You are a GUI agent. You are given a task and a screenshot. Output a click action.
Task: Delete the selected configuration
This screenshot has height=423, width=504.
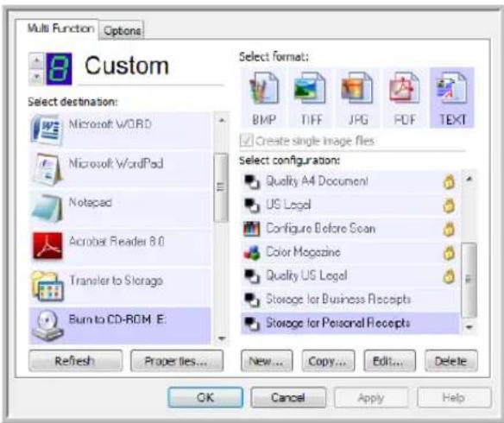[x=451, y=361]
